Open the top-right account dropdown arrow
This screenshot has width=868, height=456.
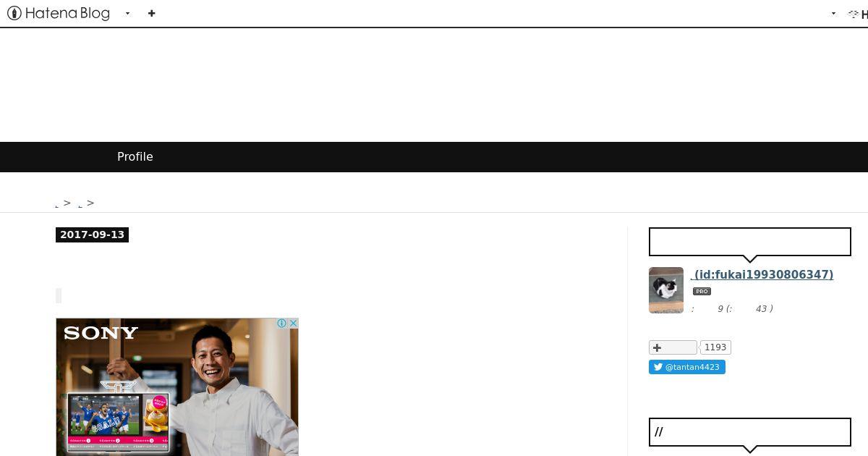pyautogui.click(x=833, y=13)
